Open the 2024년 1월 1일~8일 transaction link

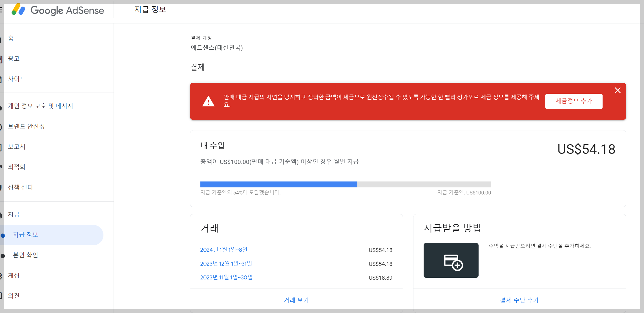click(x=223, y=250)
